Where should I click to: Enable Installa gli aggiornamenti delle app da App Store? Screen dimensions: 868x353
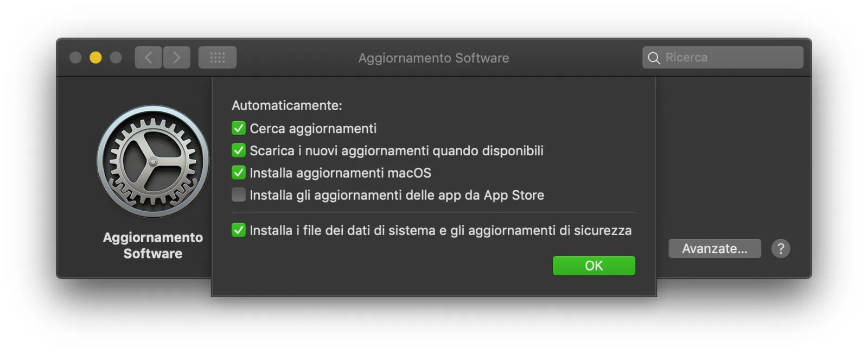pos(238,195)
